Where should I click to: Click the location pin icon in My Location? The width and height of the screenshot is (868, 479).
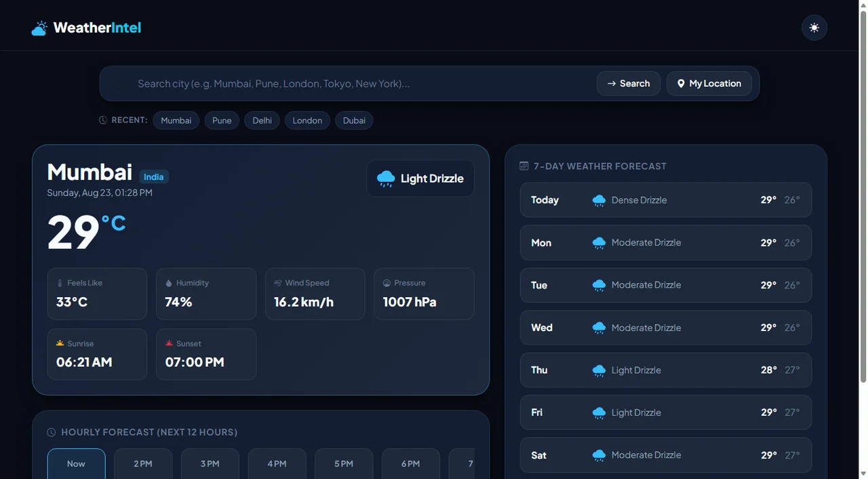point(681,83)
